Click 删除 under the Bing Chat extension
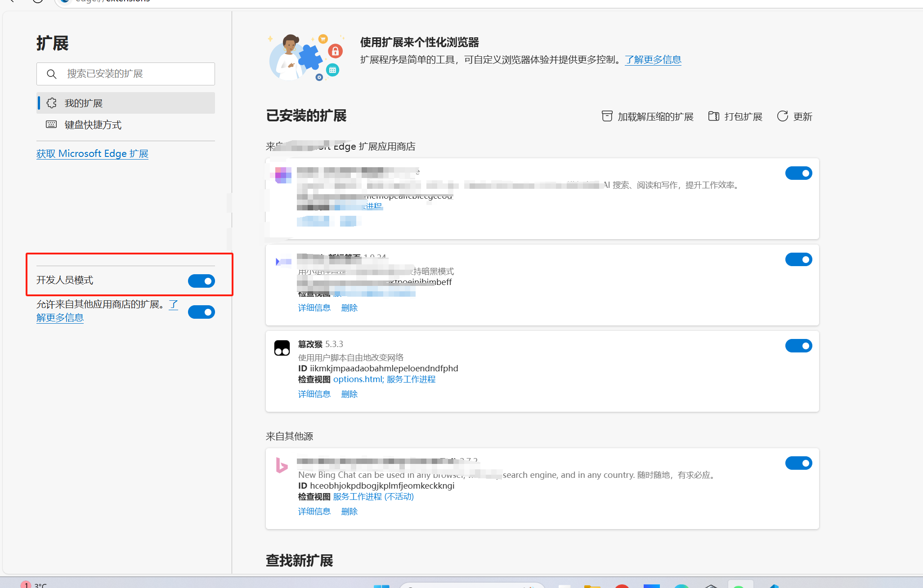 tap(349, 512)
